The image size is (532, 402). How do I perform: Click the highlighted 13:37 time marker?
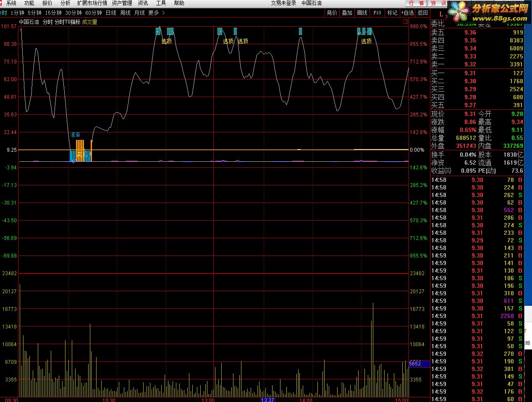click(x=267, y=399)
